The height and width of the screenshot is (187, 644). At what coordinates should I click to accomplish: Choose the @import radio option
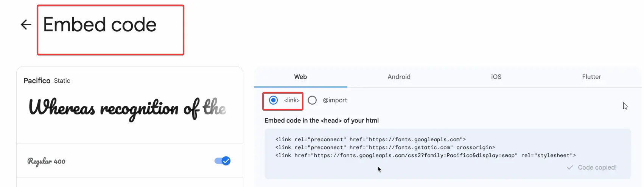click(312, 100)
